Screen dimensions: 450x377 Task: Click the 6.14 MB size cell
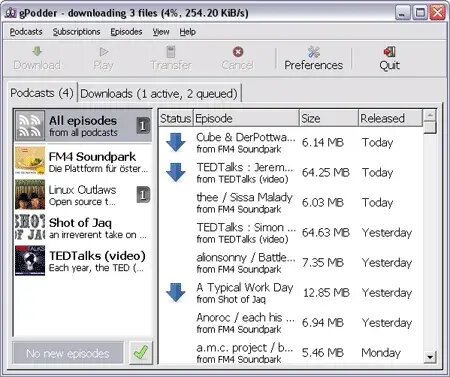pyautogui.click(x=322, y=143)
